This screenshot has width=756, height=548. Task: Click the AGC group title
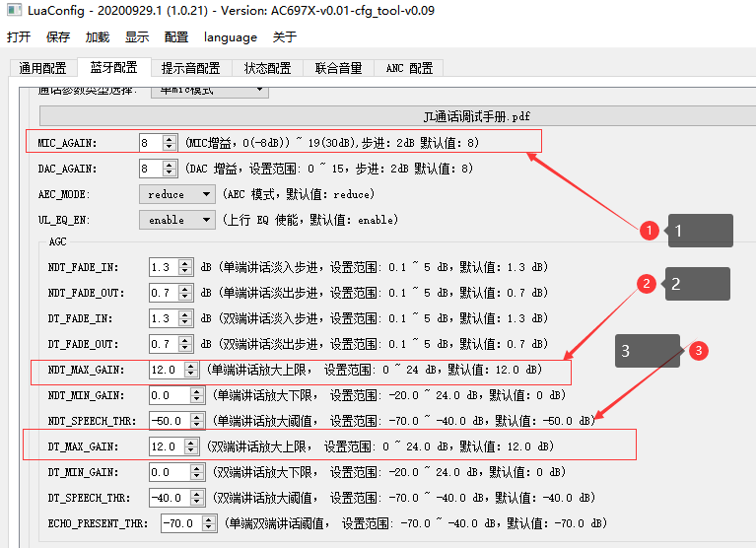tap(57, 241)
